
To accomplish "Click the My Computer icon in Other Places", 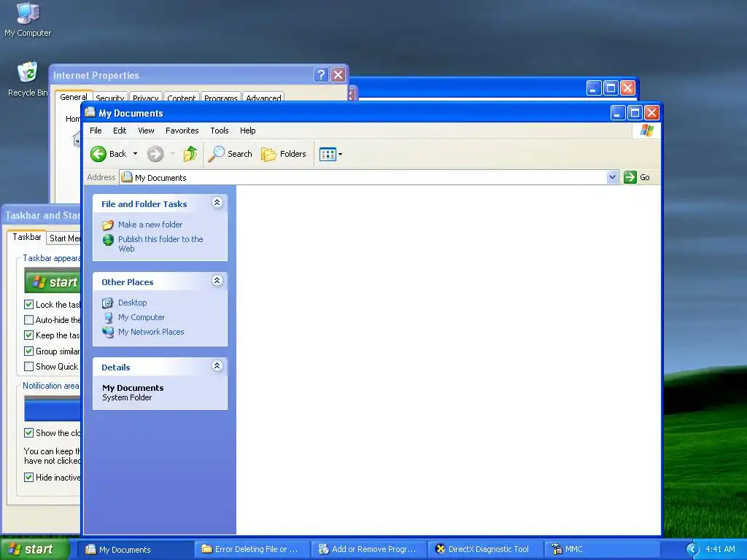I will point(108,318).
